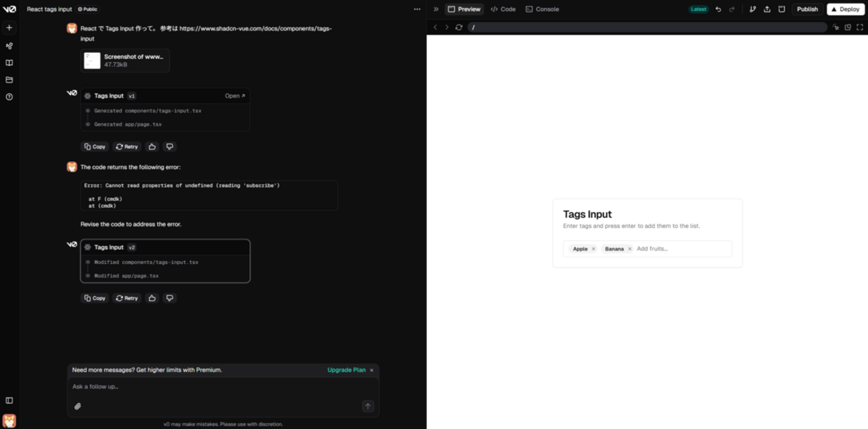
Task: Retry the v2 response
Action: click(127, 298)
